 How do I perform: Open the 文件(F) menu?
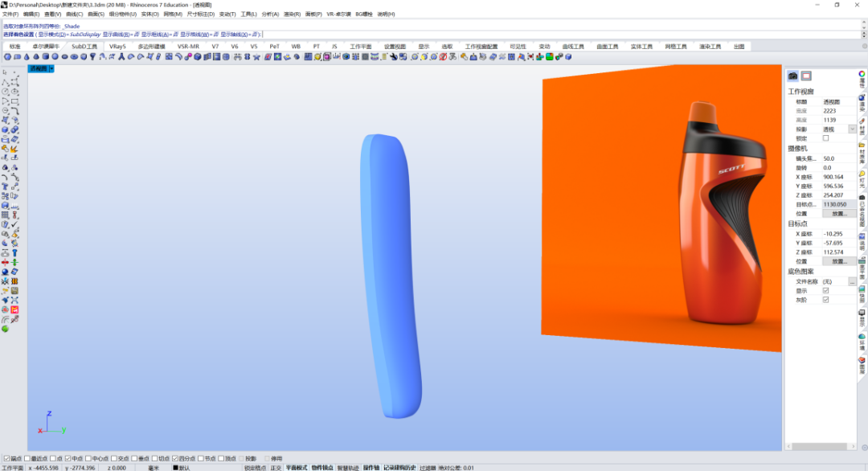pos(10,14)
